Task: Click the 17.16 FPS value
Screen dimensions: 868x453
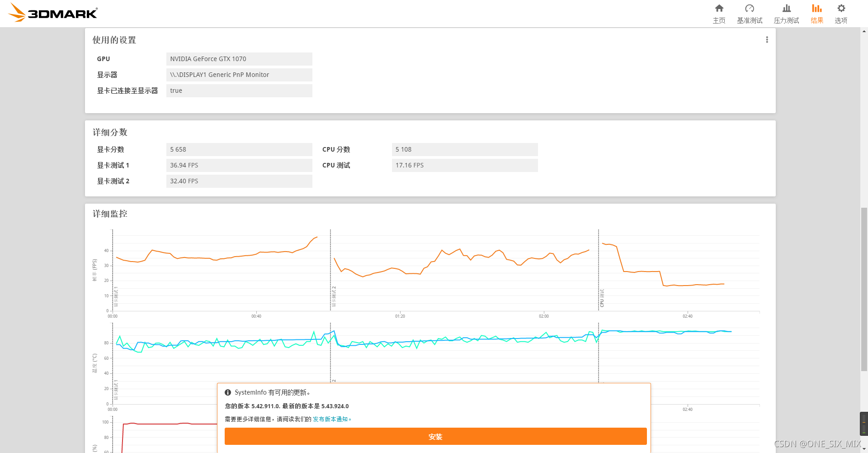Action: (x=465, y=165)
